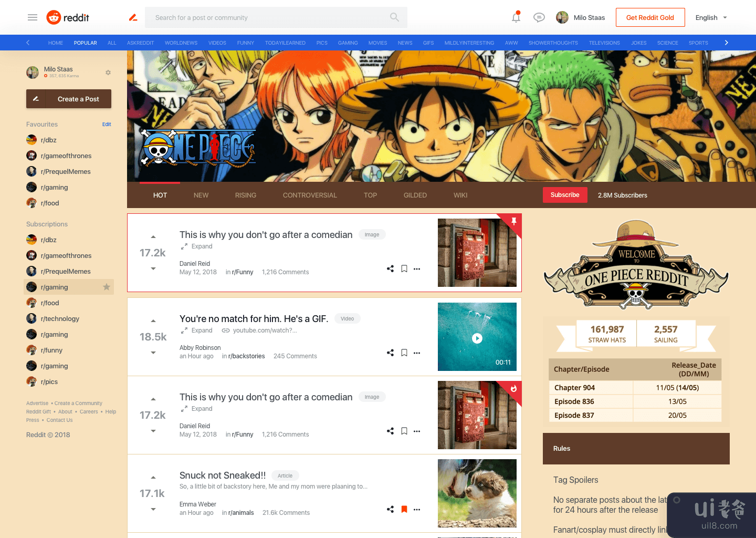This screenshot has height=538, width=756.
Task: Play the GIF post video
Action: 477,338
